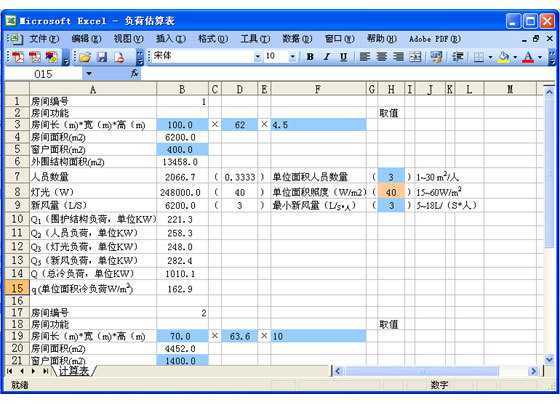Click cell 1010.1 总冷负荷
This screenshot has width=560, height=403.
(182, 274)
